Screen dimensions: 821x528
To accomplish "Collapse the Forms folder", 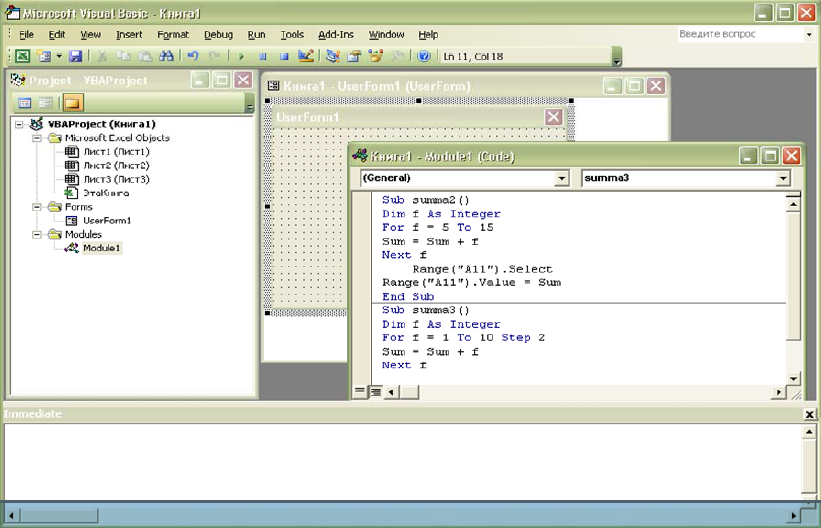I will click(x=37, y=207).
